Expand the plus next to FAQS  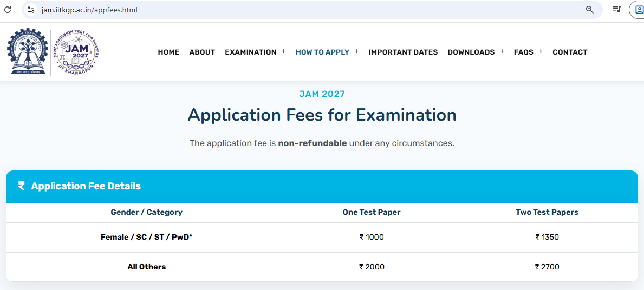(541, 51)
